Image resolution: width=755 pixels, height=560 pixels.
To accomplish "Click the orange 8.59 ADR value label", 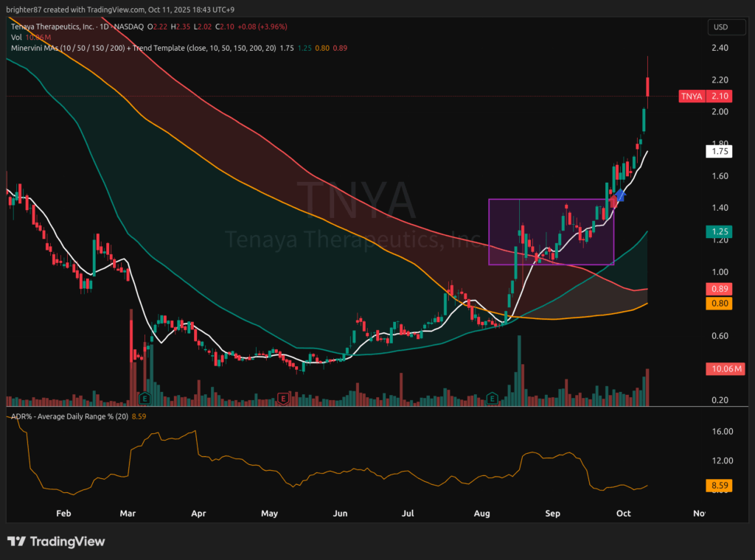I will pos(719,486).
